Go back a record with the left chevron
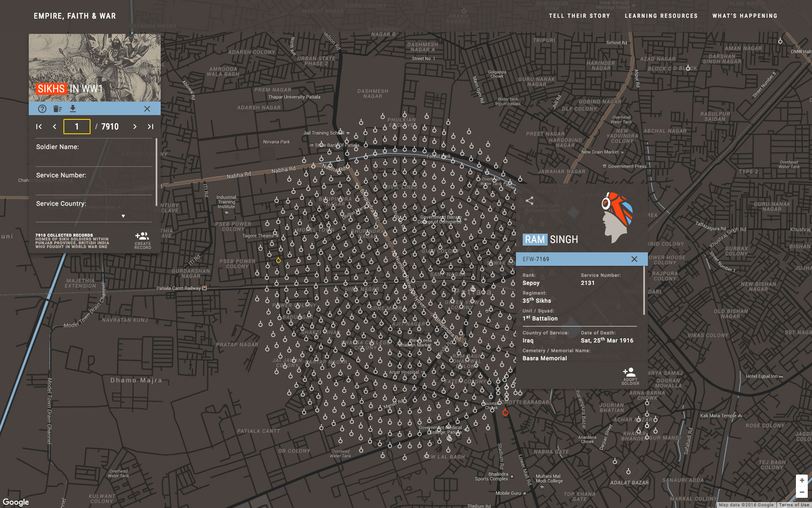 (54, 127)
